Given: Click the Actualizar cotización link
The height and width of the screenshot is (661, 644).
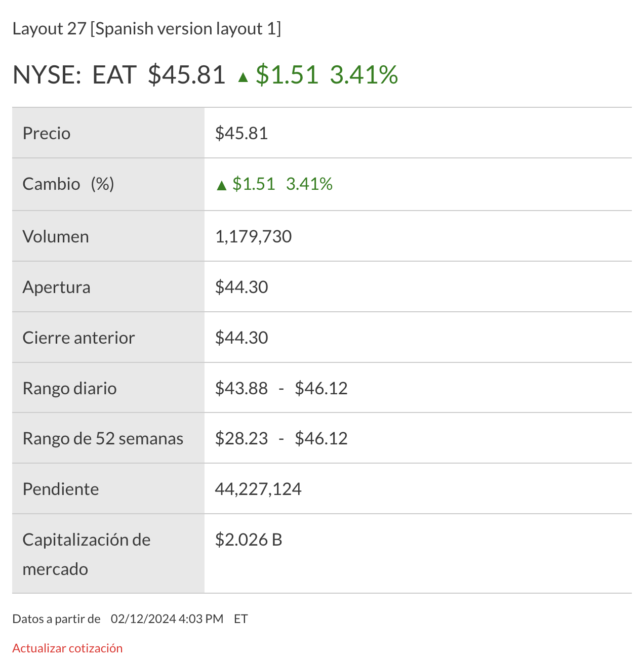Looking at the screenshot, I should 67,648.
